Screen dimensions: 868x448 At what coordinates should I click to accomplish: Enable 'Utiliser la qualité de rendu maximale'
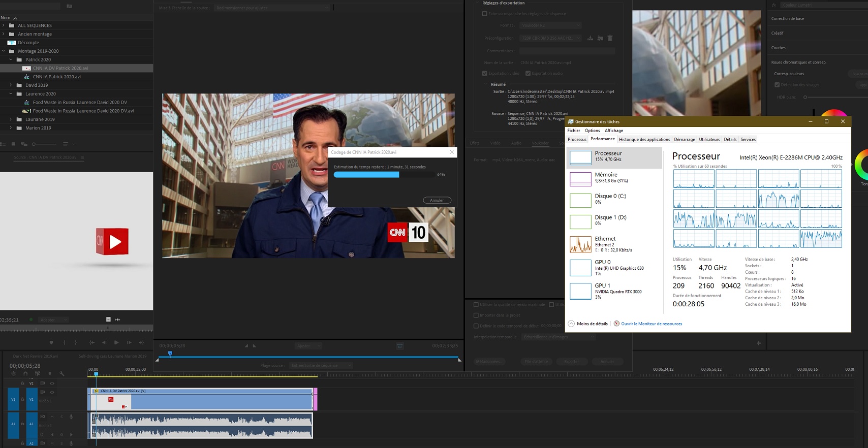click(476, 305)
